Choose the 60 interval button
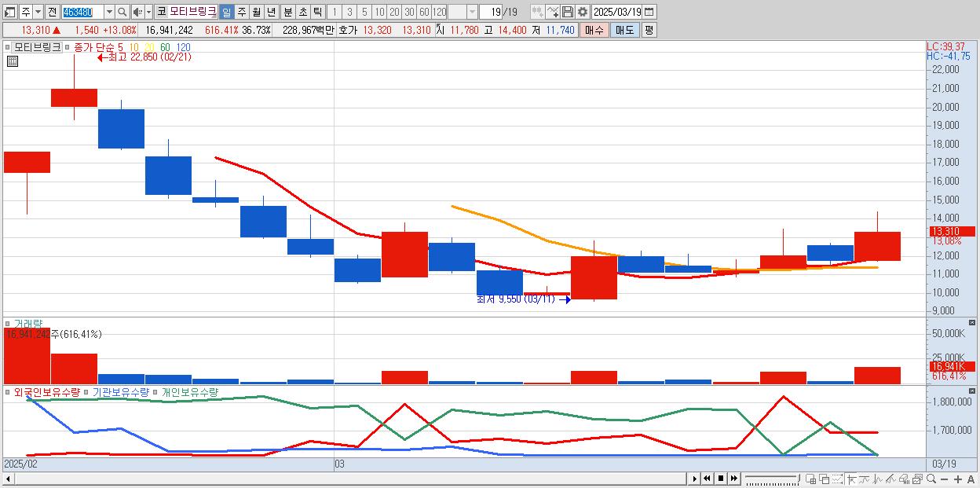The width and height of the screenshot is (980, 488). coord(424,12)
